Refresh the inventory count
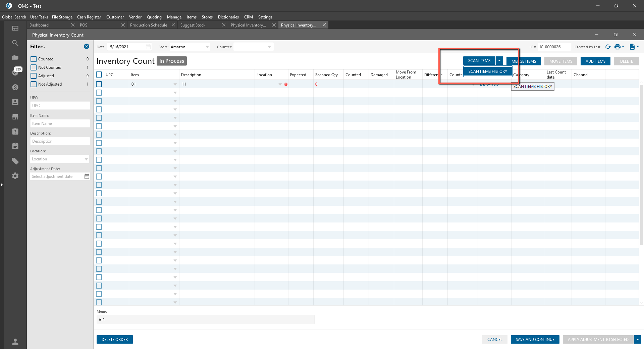Viewport: 644px width, 349px height. (x=608, y=47)
